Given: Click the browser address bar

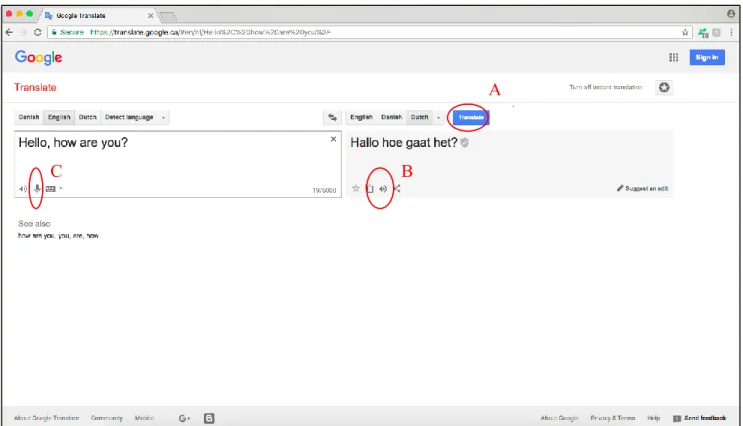Looking at the screenshot, I should pos(370,32).
